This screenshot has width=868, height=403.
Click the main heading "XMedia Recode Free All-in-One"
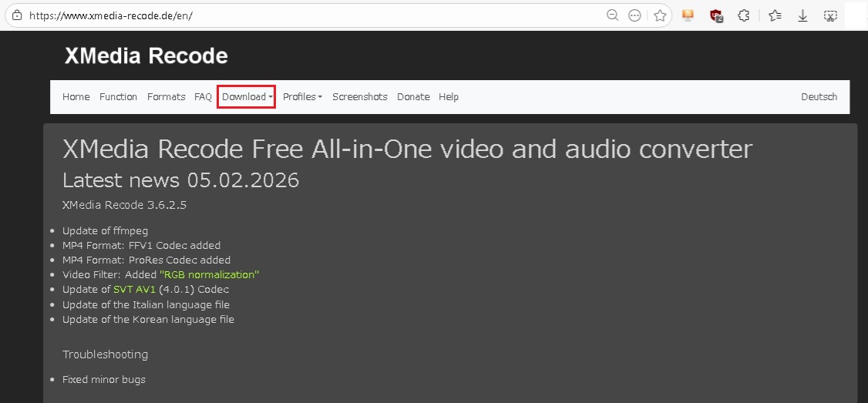tap(408, 149)
